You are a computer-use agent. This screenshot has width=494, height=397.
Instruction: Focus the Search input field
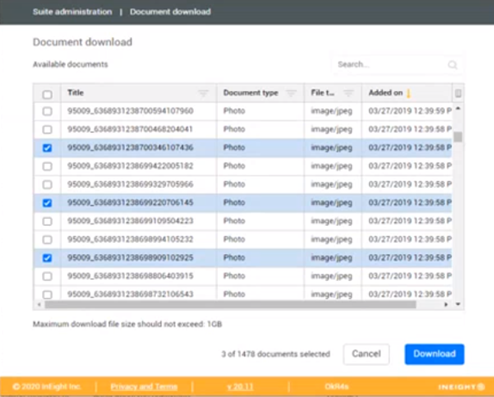(397, 64)
